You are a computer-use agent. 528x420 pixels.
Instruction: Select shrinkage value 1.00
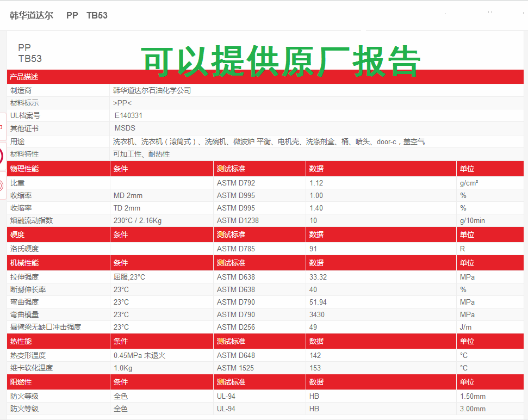(316, 195)
